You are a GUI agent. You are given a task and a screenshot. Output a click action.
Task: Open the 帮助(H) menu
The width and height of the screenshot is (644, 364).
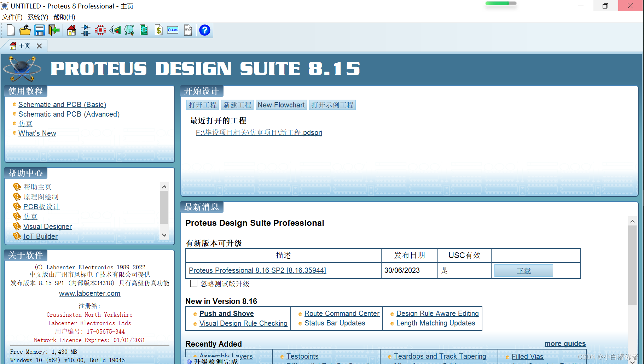[x=64, y=17]
